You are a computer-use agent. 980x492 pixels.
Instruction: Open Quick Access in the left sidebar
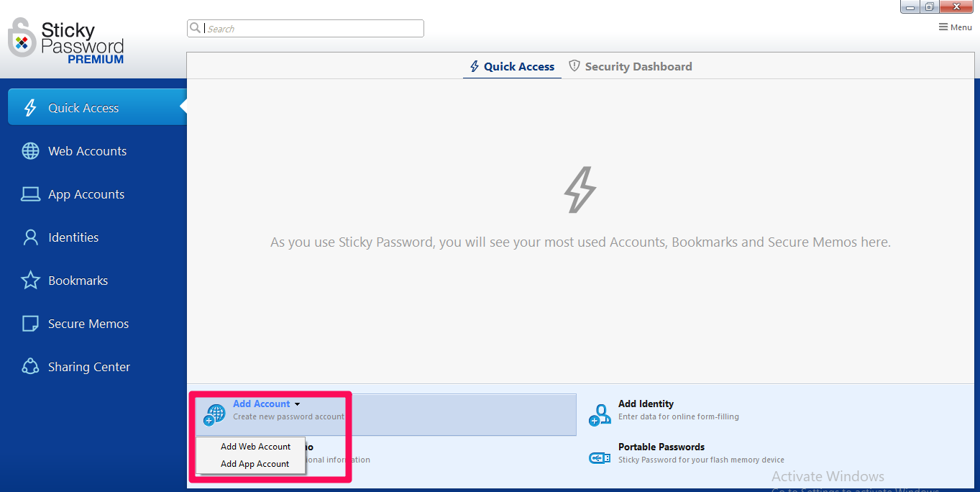97,108
